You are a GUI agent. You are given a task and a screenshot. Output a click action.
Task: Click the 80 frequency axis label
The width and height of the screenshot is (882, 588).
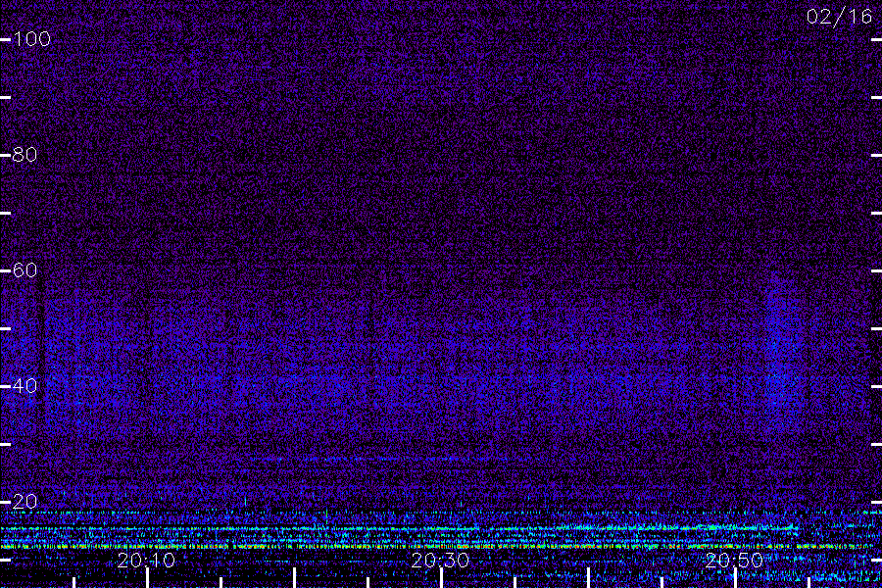(x=24, y=154)
